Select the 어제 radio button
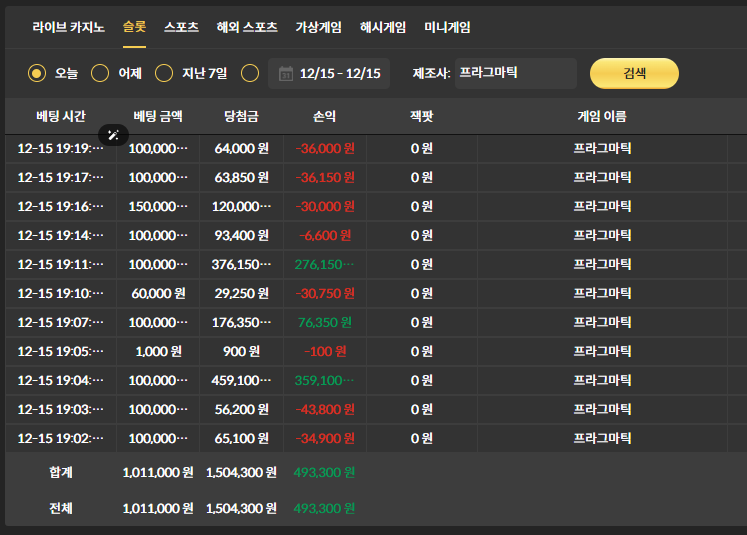747x535 pixels. (100, 73)
